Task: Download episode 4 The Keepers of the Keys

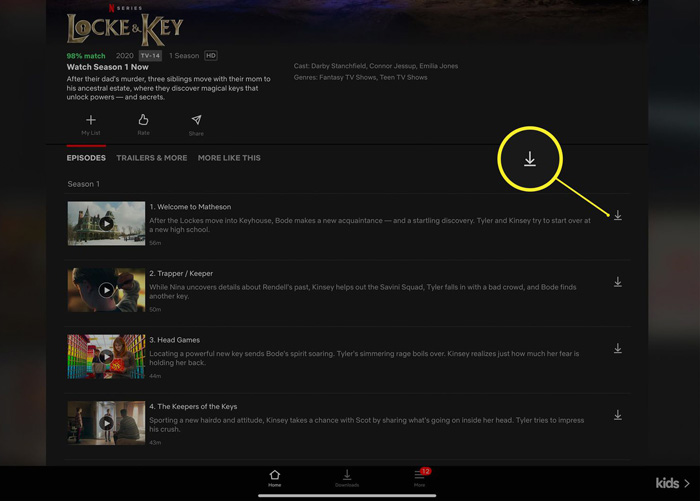Action: 617,415
